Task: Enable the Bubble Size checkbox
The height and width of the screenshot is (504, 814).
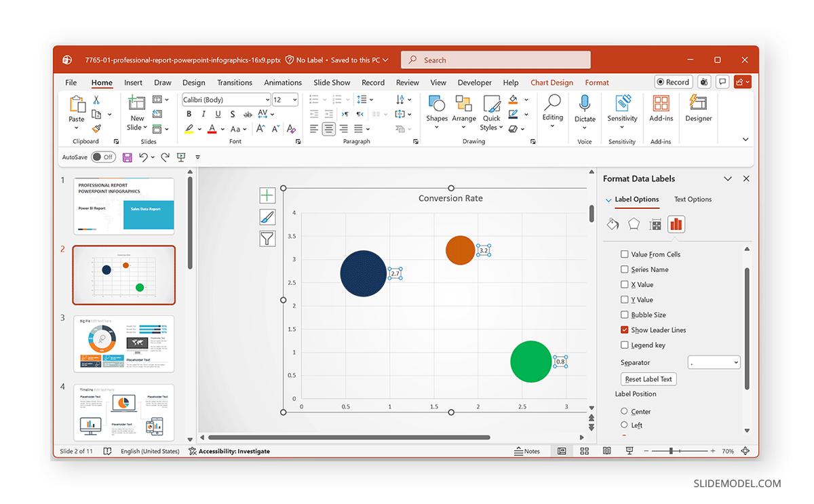Action: pos(625,315)
